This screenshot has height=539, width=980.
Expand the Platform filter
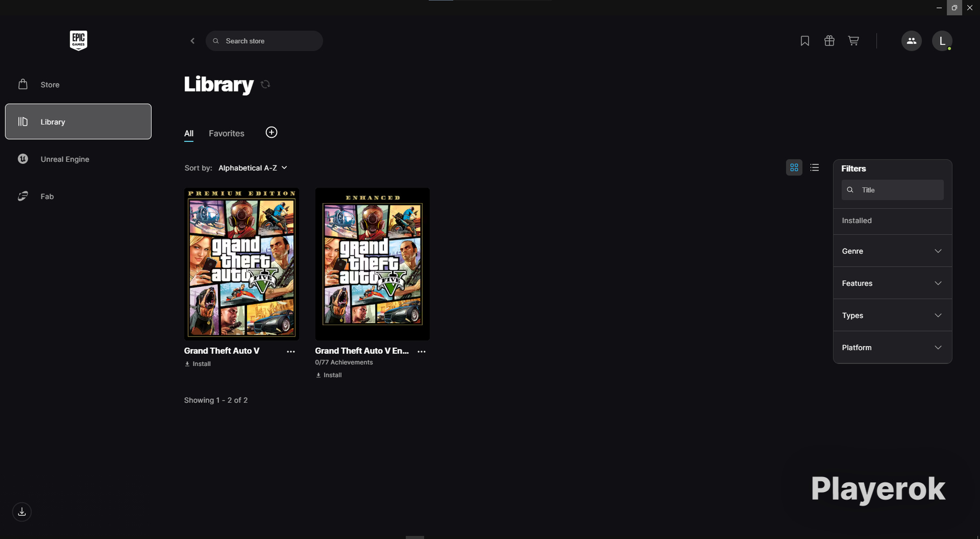(x=892, y=348)
